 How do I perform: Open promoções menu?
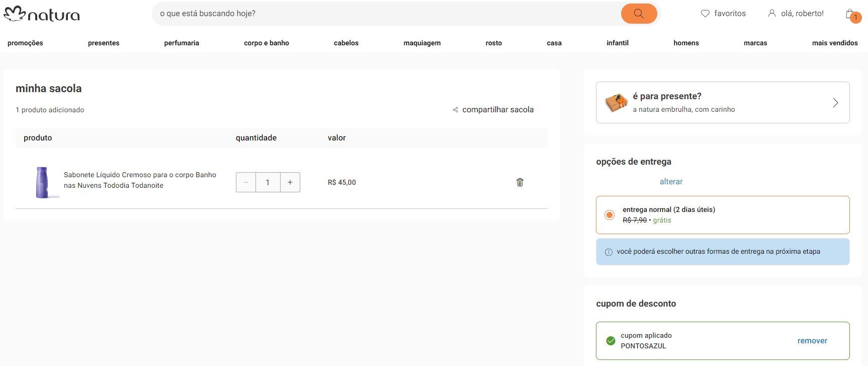[25, 43]
